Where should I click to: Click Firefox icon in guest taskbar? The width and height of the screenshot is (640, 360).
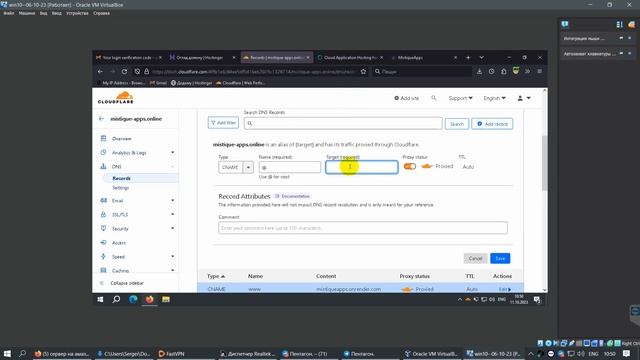(x=149, y=300)
